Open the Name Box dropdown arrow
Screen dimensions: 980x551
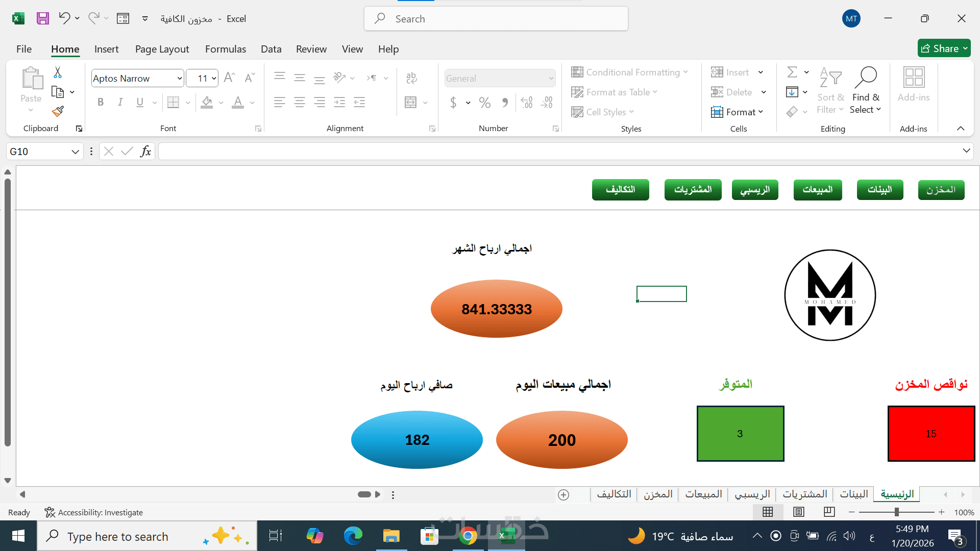point(75,152)
